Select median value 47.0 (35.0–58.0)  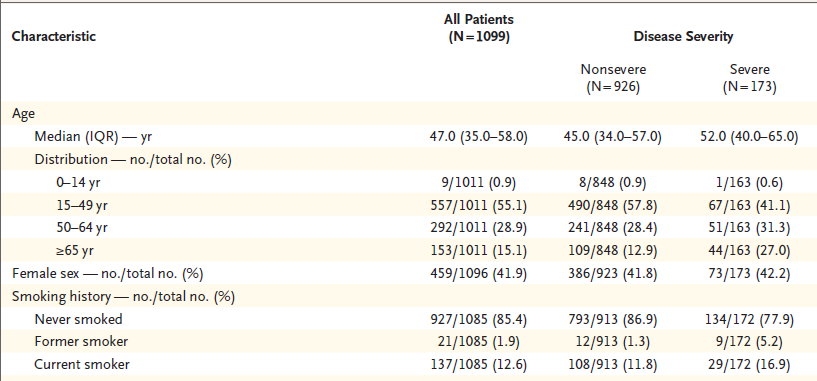(x=478, y=137)
